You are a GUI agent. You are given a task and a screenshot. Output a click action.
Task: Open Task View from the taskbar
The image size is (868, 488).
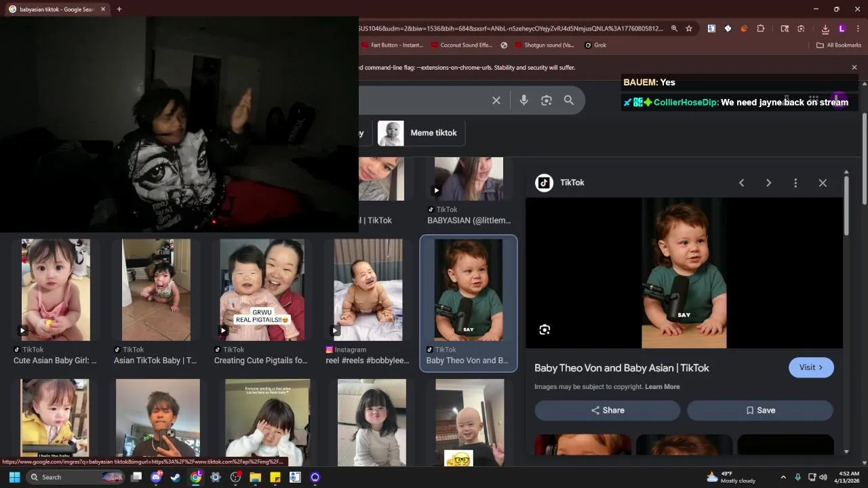click(x=136, y=477)
